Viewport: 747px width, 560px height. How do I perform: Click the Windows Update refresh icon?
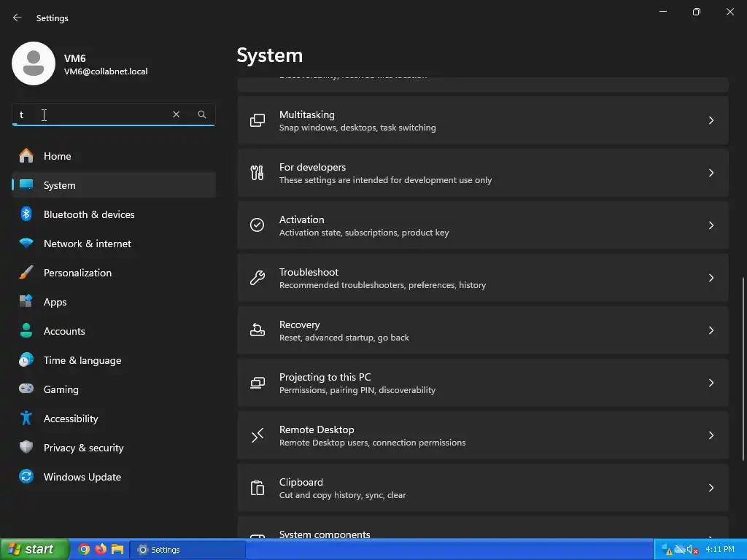(26, 476)
